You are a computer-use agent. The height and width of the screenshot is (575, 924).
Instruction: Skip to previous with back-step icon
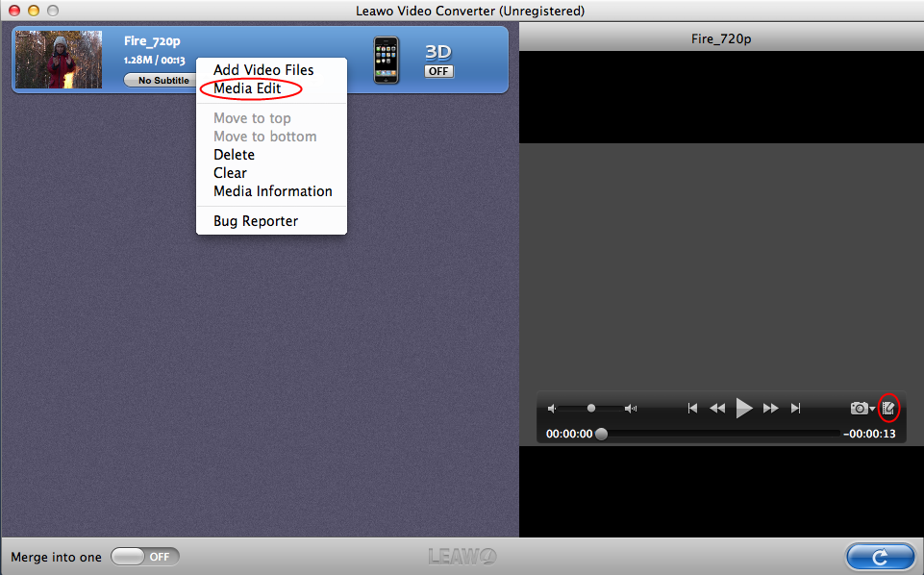692,408
